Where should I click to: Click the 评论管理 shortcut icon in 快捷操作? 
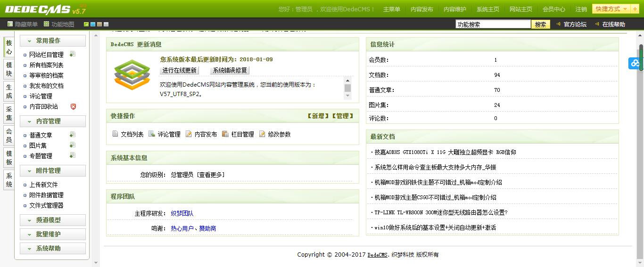click(x=152, y=134)
